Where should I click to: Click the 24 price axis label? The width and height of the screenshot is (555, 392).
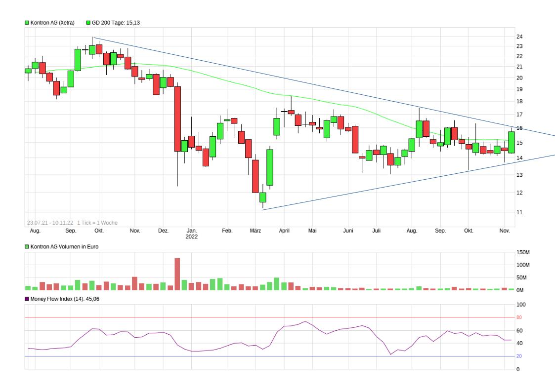[519, 37]
